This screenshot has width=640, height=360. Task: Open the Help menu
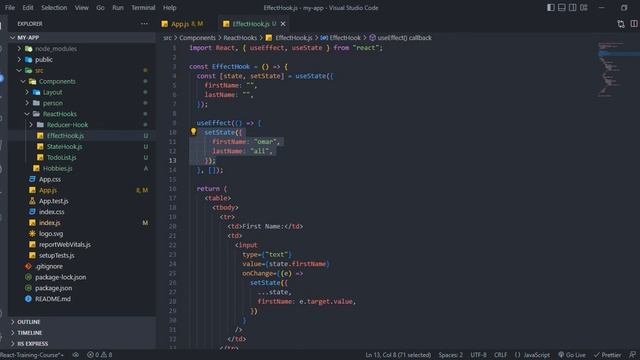pos(170,8)
